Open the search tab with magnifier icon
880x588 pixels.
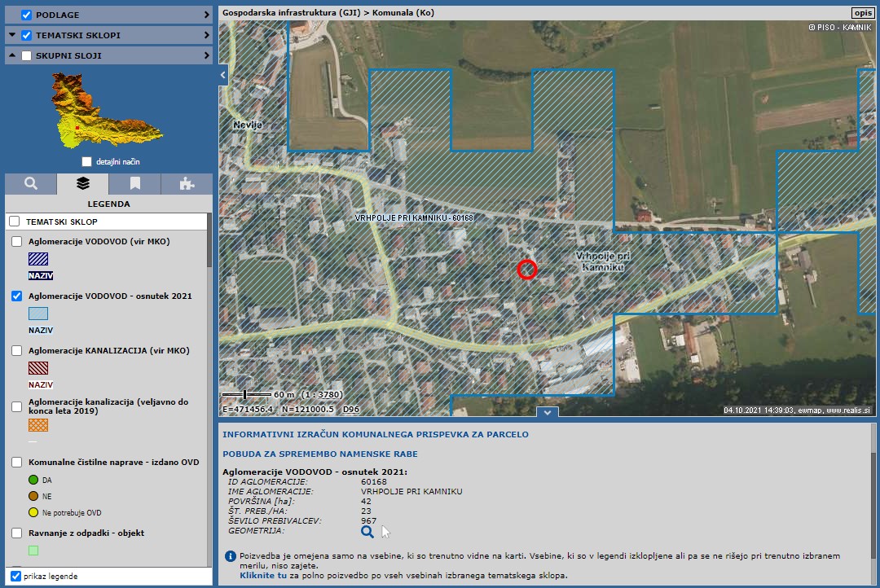pyautogui.click(x=31, y=183)
